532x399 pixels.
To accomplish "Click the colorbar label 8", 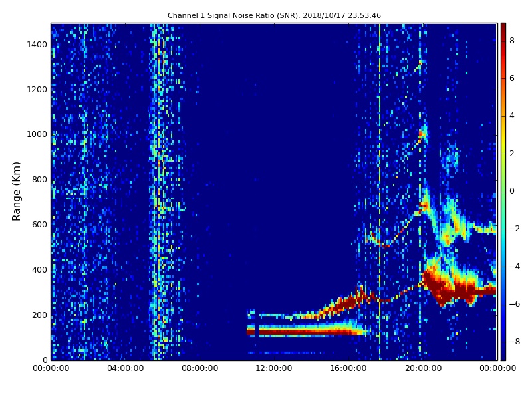I will tap(512, 41).
